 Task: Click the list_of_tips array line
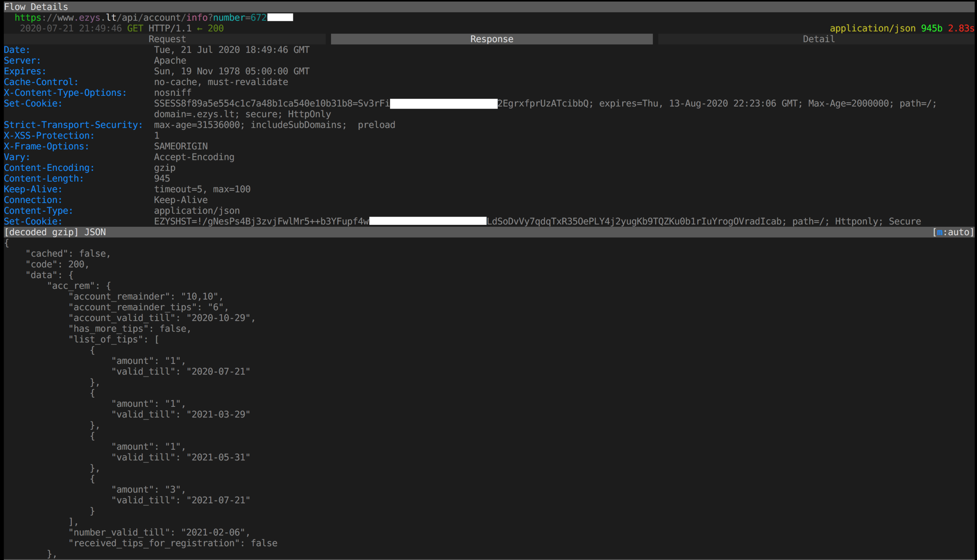114,339
